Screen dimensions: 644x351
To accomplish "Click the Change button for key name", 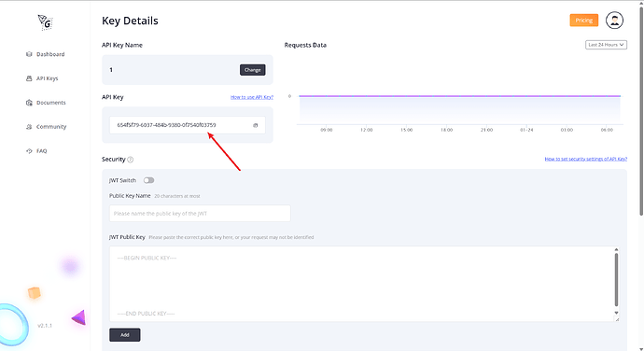I will [253, 70].
